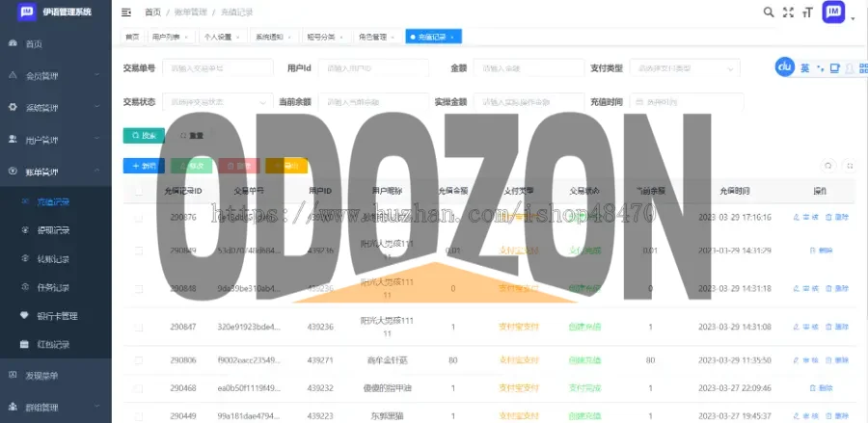Focus the 实操金额 input field

(529, 102)
